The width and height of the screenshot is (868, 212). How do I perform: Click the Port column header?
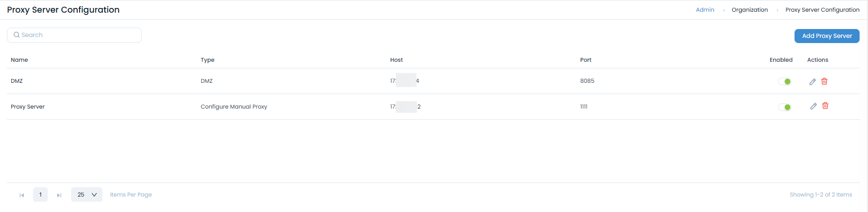tap(586, 60)
